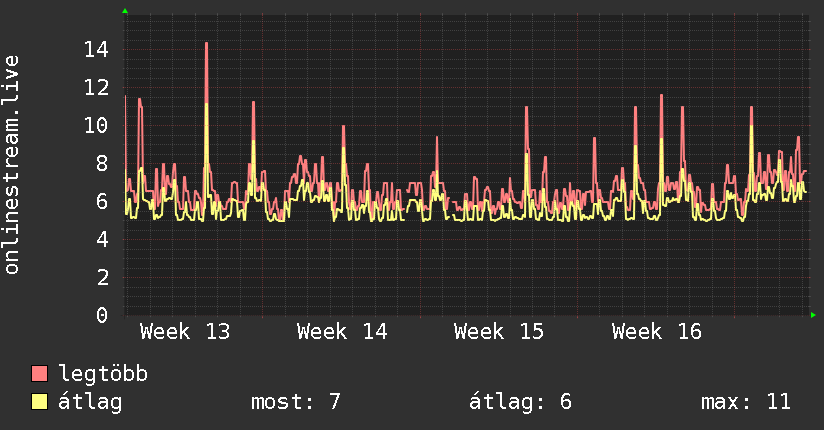Click the y-axis value 4
The width and height of the screenshot is (824, 430).
tap(102, 239)
